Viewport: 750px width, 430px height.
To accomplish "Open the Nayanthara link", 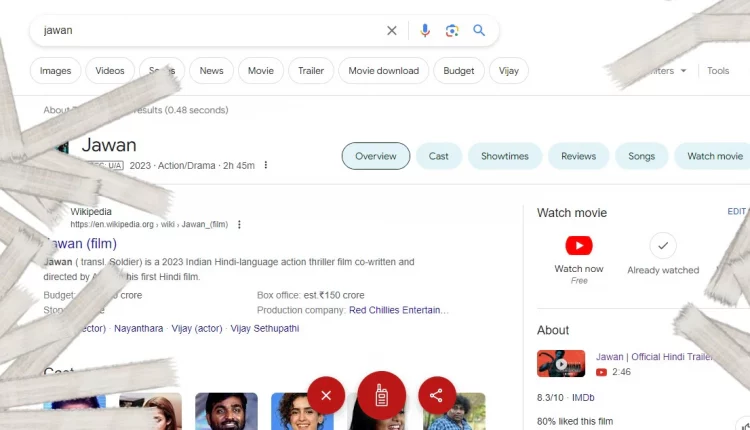I will (138, 329).
